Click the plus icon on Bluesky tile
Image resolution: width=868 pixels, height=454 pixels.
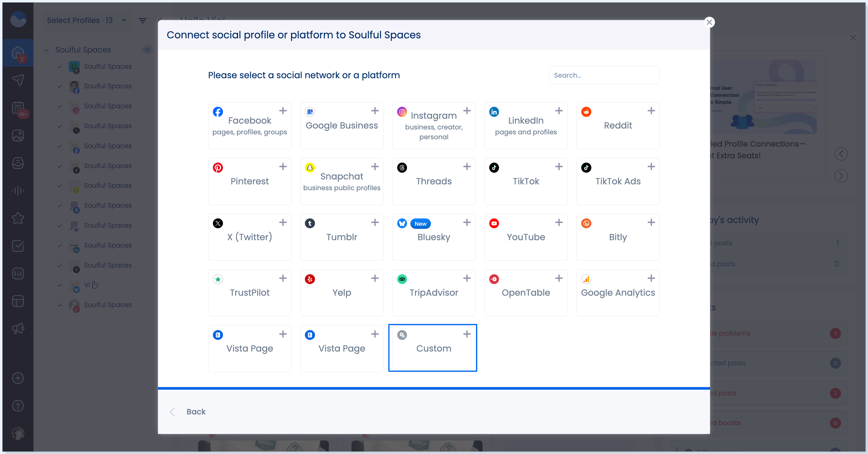[x=467, y=222]
